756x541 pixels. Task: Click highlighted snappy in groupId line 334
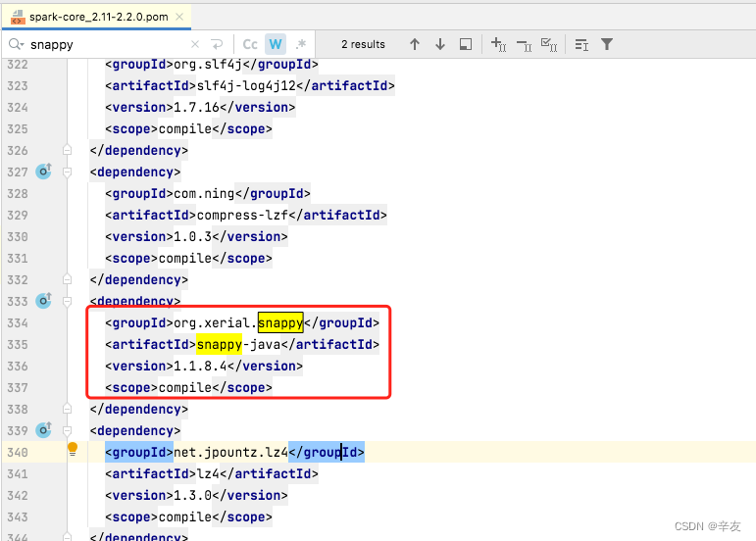[x=280, y=322]
